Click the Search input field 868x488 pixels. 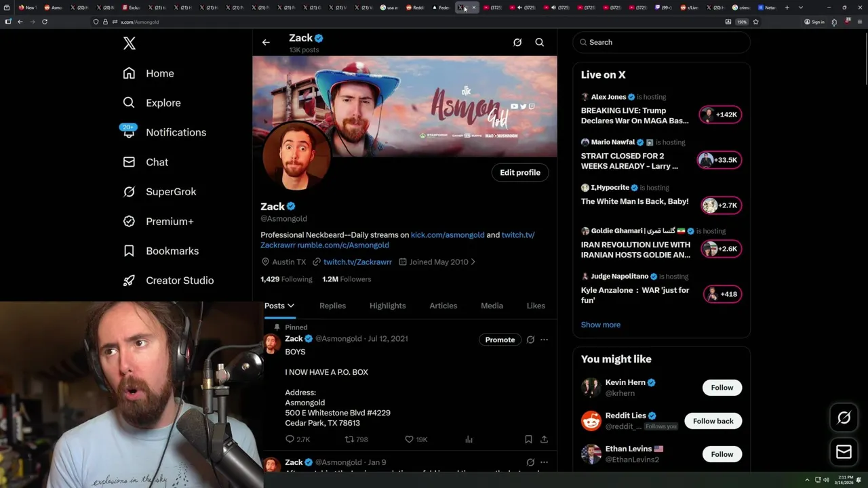pyautogui.click(x=661, y=42)
